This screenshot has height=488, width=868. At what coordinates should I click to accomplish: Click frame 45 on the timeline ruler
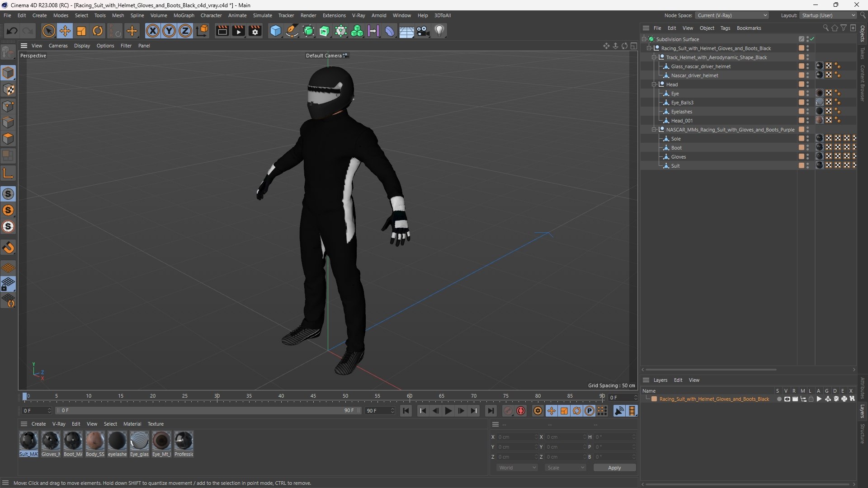(x=313, y=396)
